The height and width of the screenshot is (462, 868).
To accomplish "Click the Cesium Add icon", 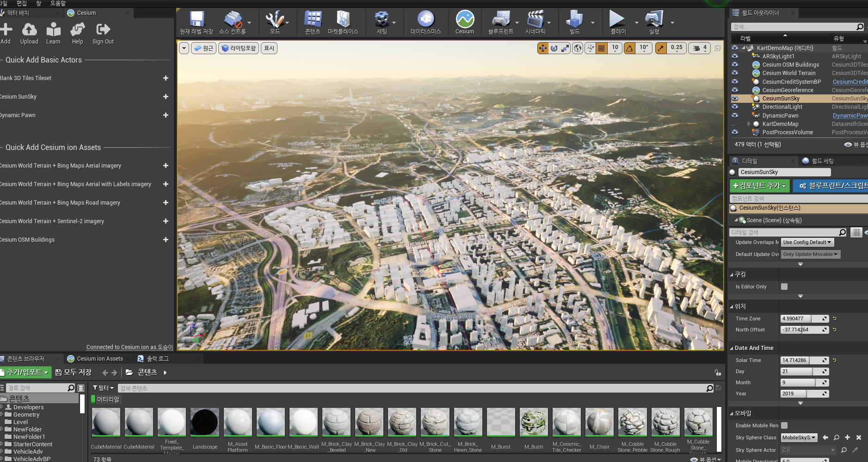I will pyautogui.click(x=6, y=33).
